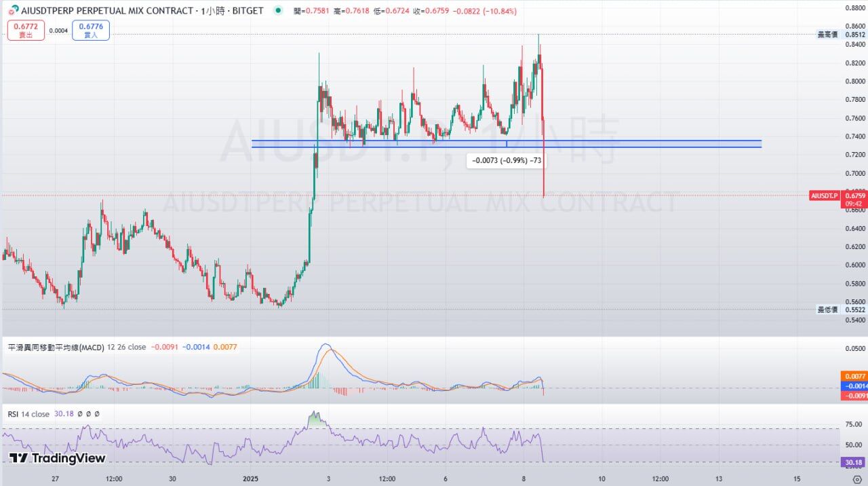Viewport: 868px width, 486px height.
Task: Click the 0.0004 spread value
Action: click(x=58, y=31)
